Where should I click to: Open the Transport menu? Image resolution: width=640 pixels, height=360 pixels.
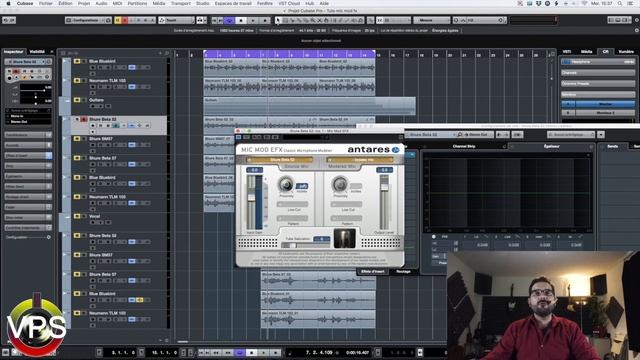click(x=181, y=3)
